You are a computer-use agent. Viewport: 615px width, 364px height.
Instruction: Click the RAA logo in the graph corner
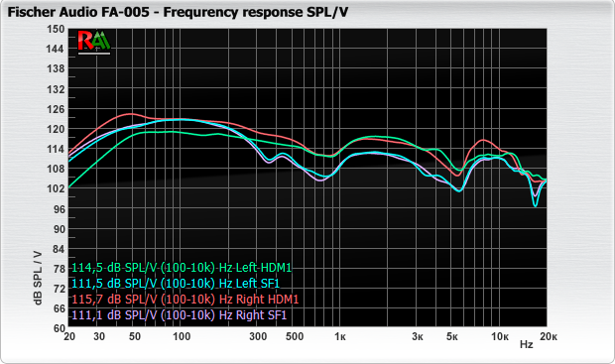[x=94, y=42]
